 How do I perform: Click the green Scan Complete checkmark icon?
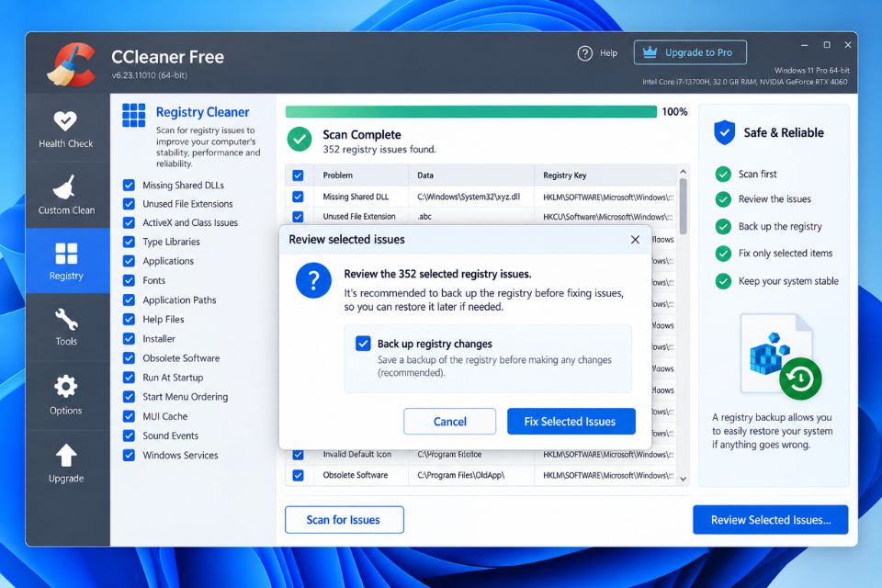click(300, 139)
